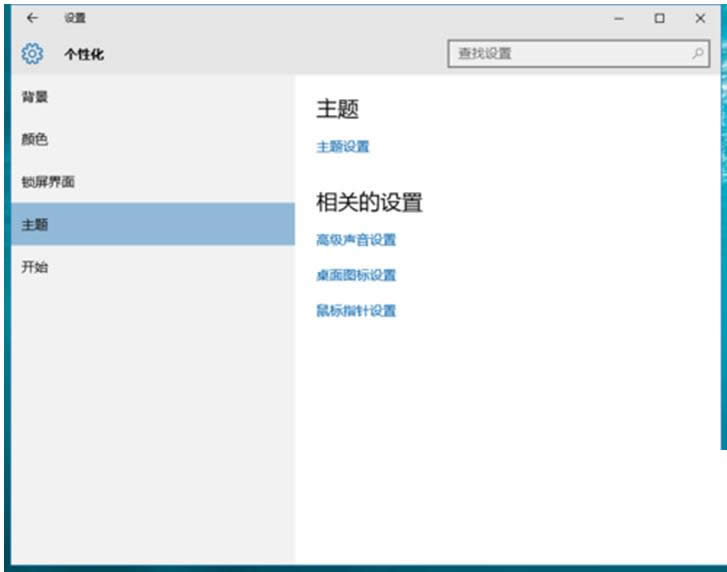The height and width of the screenshot is (572, 727).
Task: Close the Settings window
Action: tap(700, 18)
